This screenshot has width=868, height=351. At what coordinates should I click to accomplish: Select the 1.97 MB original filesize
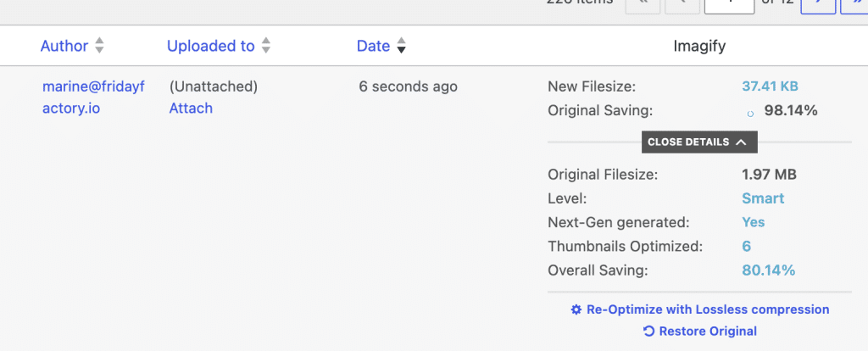[769, 175]
